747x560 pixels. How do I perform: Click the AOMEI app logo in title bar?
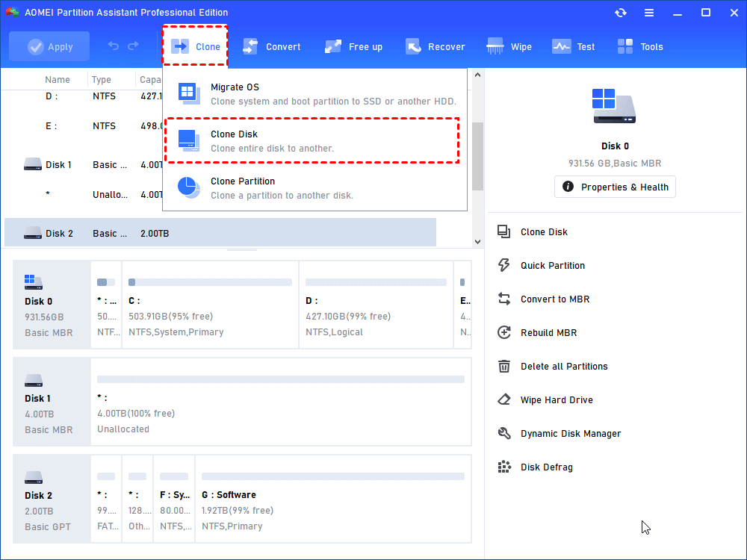(x=13, y=13)
